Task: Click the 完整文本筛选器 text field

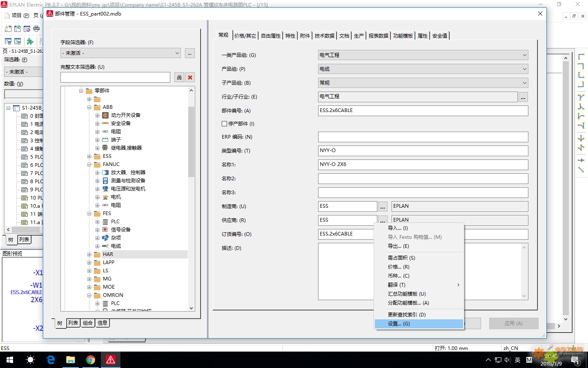Action: (115, 77)
